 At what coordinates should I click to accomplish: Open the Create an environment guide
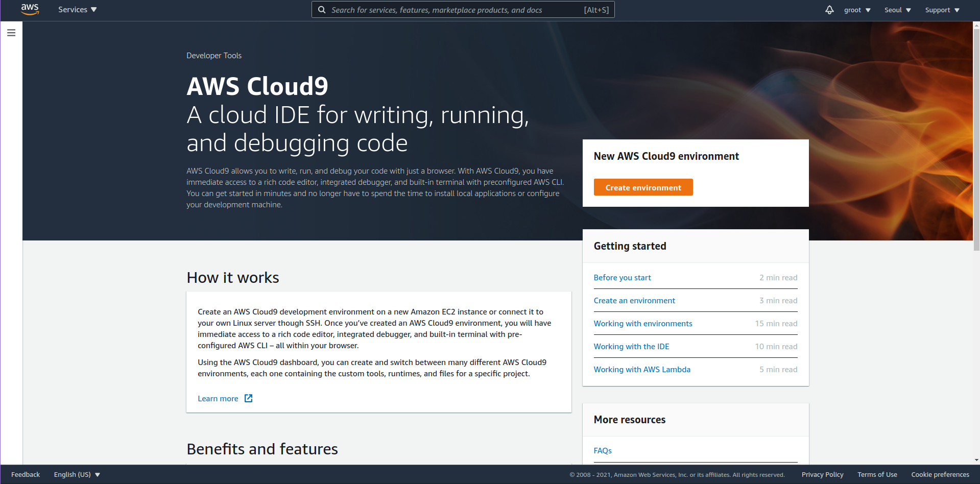click(x=634, y=300)
